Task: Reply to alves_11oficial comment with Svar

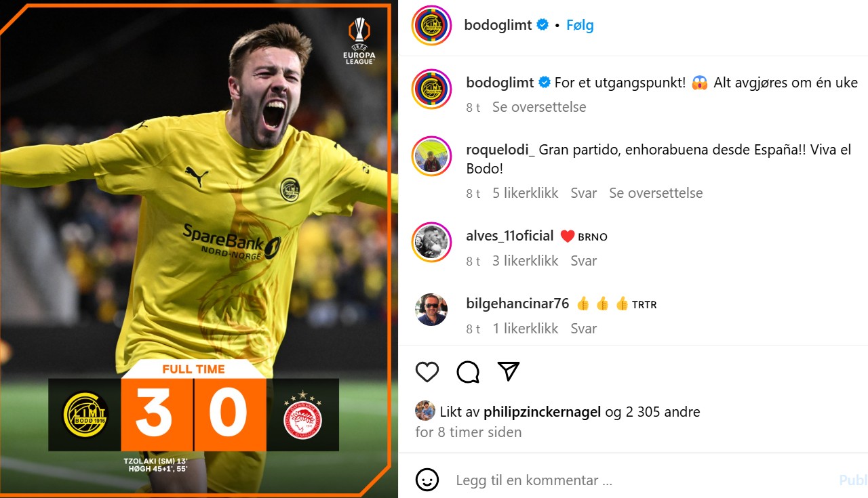Action: click(584, 261)
